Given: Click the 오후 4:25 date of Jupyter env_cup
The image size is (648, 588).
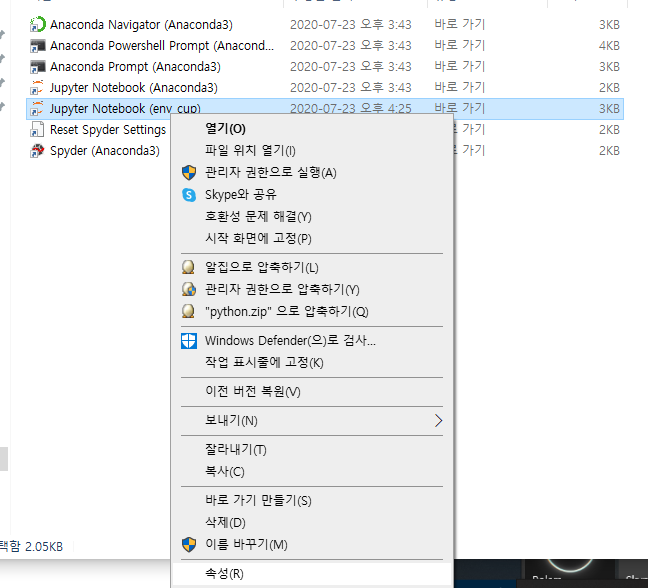Looking at the screenshot, I should 351,109.
